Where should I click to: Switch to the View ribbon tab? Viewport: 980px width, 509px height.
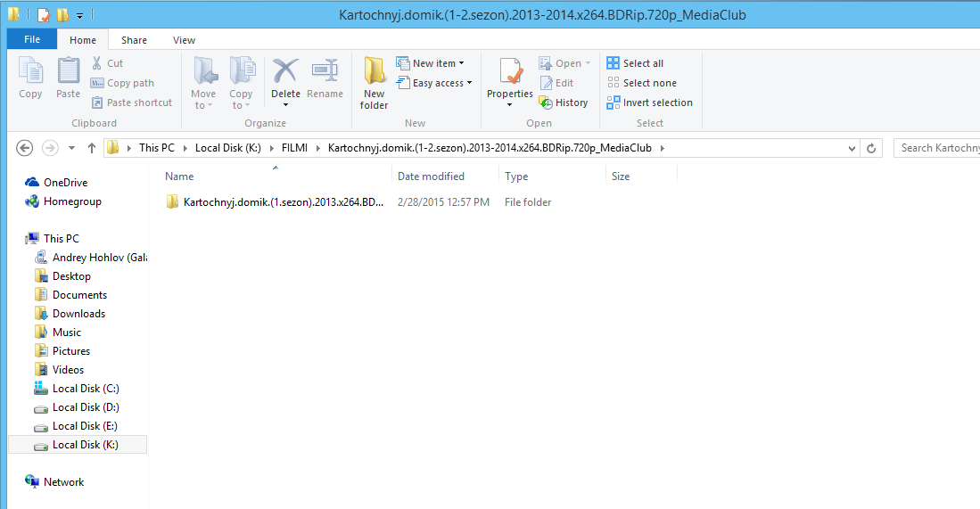pos(184,40)
